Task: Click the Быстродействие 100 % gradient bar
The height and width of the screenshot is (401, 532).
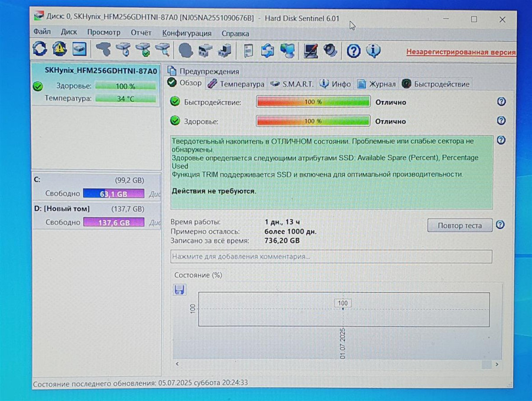Action: (313, 102)
